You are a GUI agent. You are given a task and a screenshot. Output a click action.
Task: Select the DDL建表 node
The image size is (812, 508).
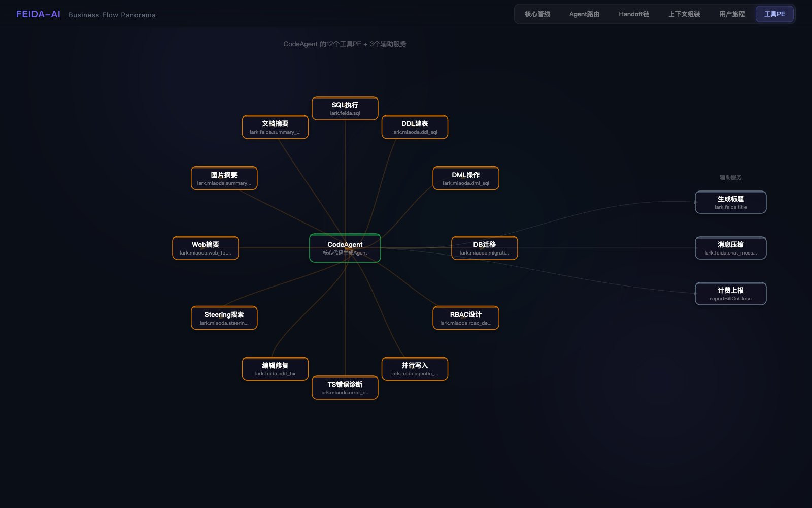[x=415, y=127]
